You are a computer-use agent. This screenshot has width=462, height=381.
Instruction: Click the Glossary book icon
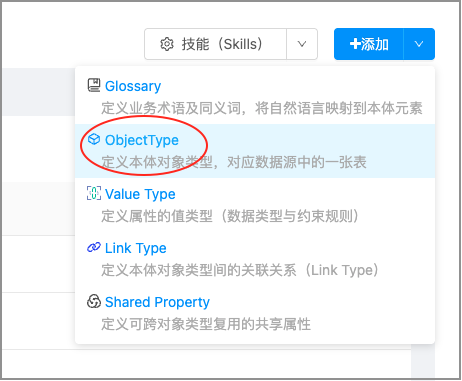click(94, 85)
